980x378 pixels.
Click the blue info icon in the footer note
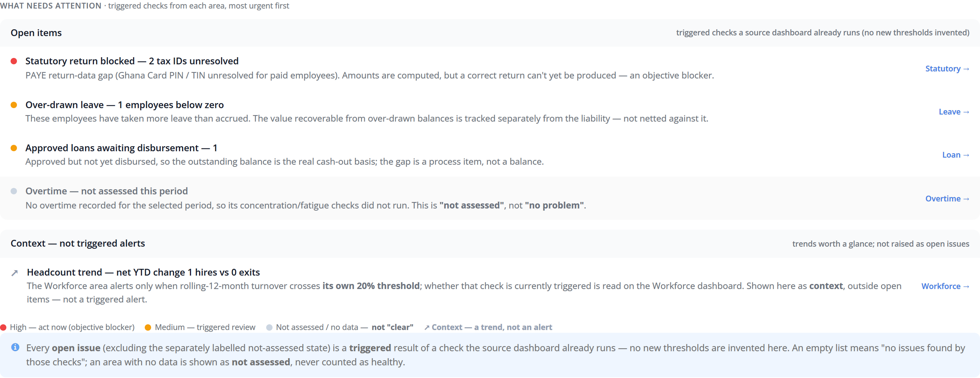click(x=15, y=347)
